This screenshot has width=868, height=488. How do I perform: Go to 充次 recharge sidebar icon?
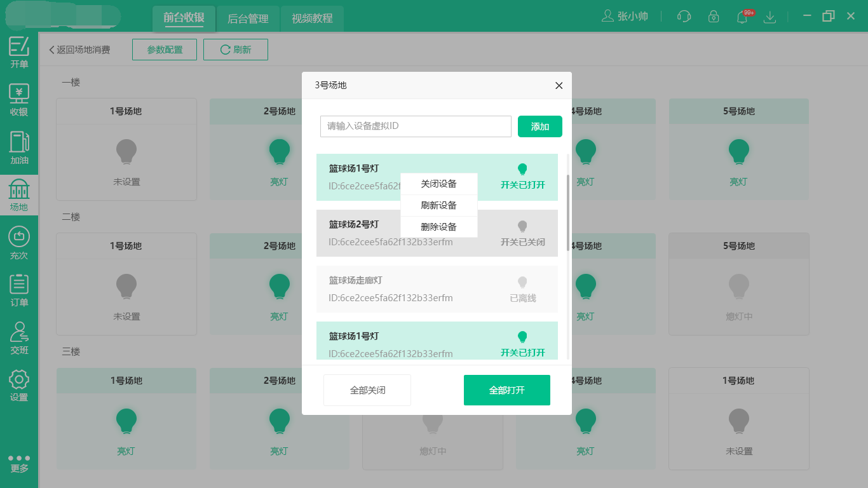[19, 243]
